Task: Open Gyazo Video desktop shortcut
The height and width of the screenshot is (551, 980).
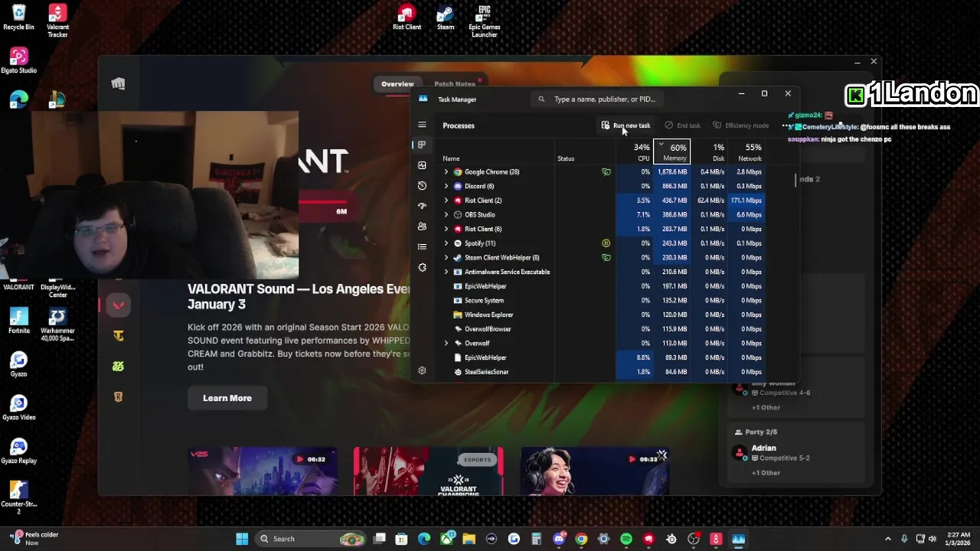Action: click(18, 407)
